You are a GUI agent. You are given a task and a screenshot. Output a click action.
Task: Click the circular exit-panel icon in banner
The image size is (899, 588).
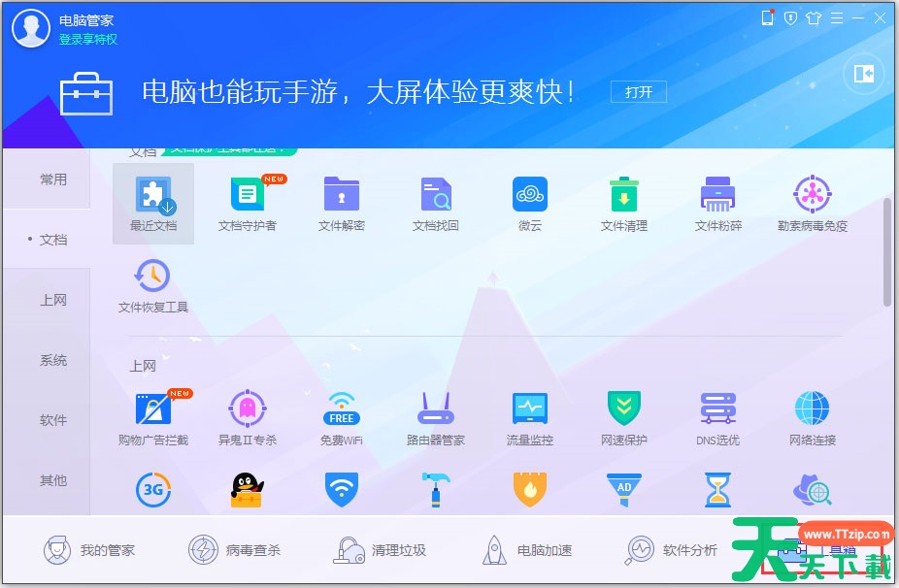863,74
